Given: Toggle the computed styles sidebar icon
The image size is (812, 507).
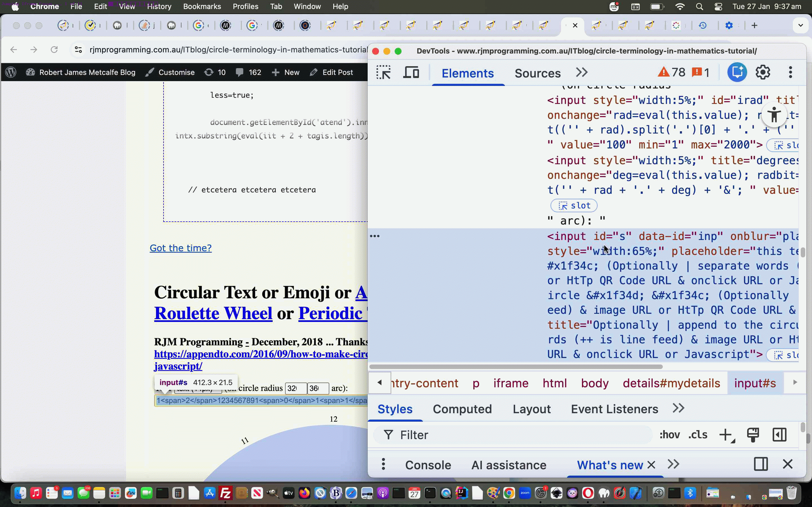Looking at the screenshot, I should 779,435.
